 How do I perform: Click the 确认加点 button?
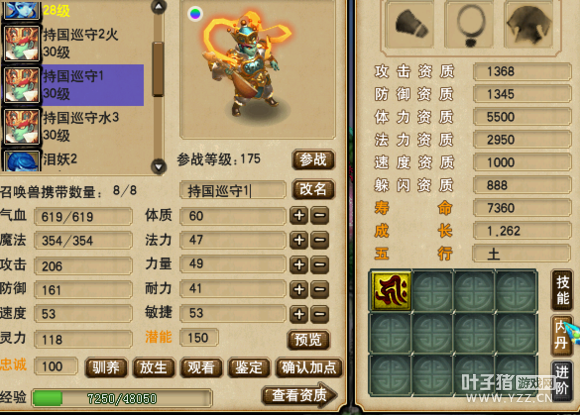click(x=309, y=368)
